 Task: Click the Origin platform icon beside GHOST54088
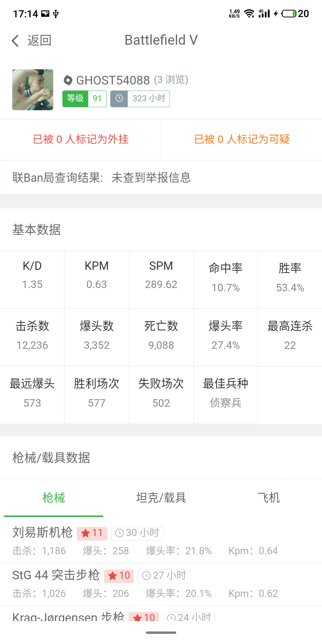coord(68,80)
